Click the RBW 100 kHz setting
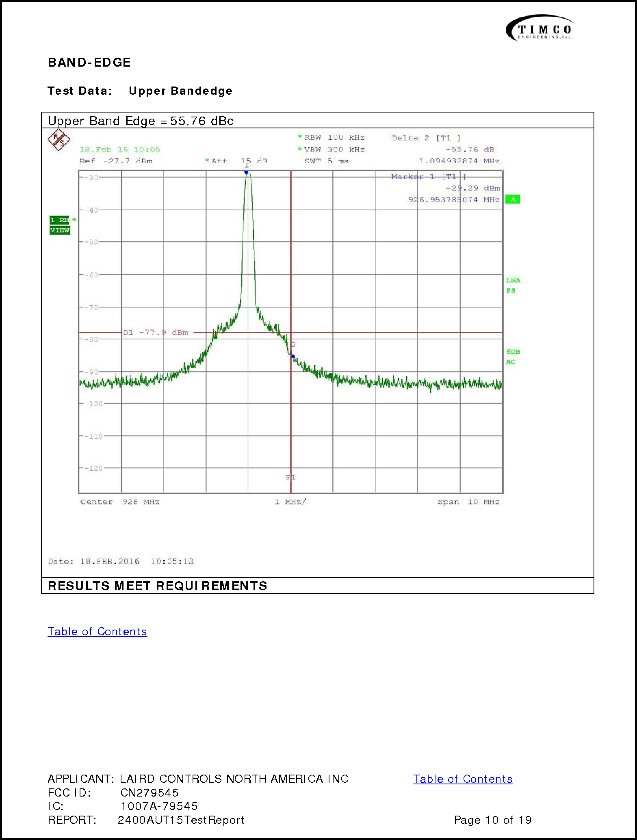The image size is (637, 840). [331, 138]
